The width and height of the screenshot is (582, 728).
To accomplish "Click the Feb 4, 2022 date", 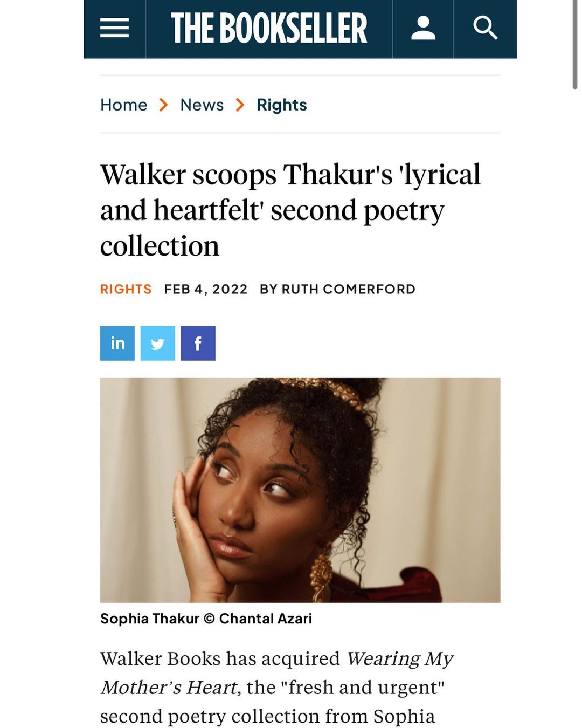I will click(x=206, y=289).
